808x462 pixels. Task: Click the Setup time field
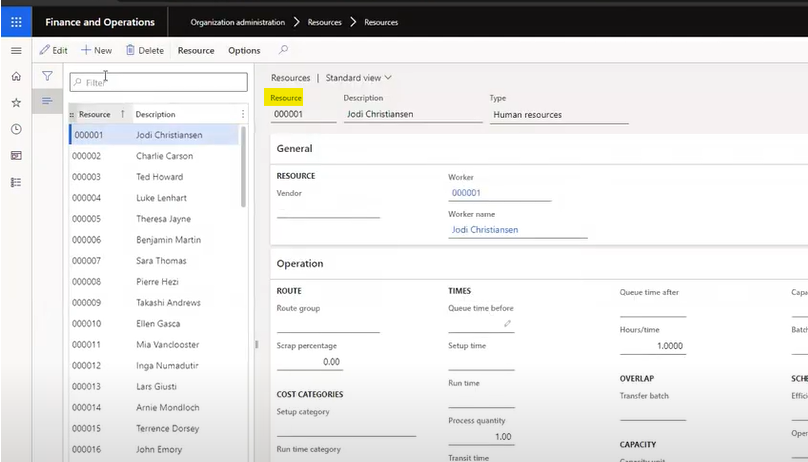pyautogui.click(x=481, y=362)
